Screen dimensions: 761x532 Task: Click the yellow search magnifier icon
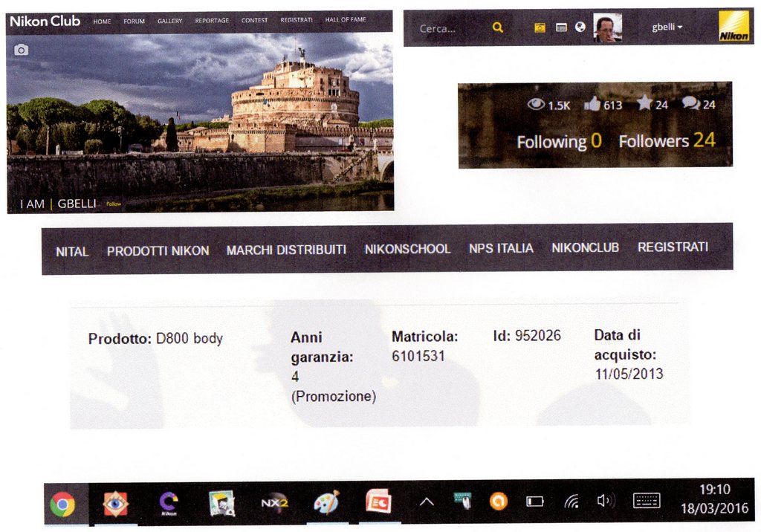tap(497, 28)
